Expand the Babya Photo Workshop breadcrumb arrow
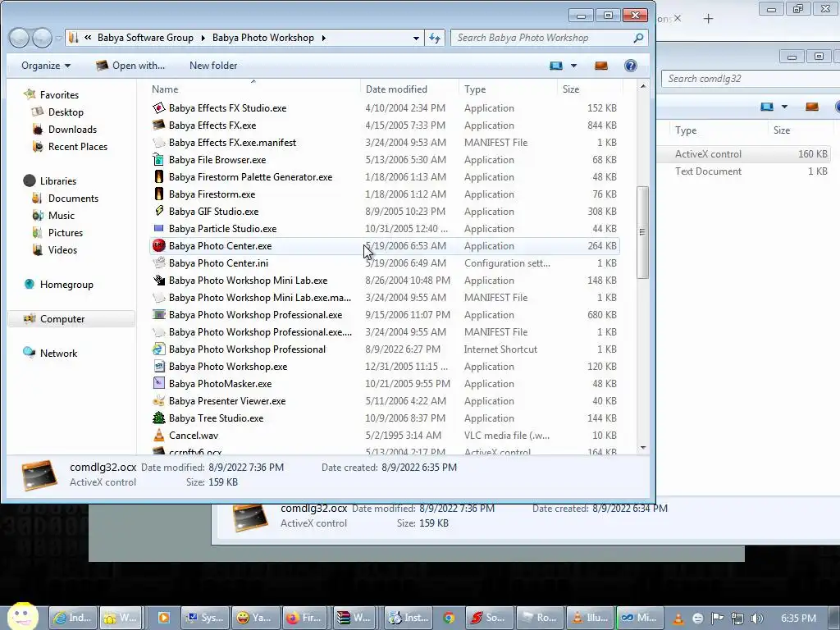Screen dimensions: 840x630 pos(323,38)
